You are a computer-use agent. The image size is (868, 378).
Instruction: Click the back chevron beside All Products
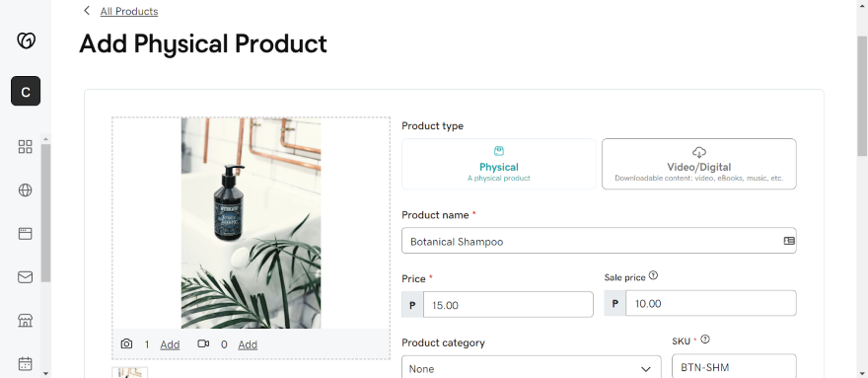(87, 11)
